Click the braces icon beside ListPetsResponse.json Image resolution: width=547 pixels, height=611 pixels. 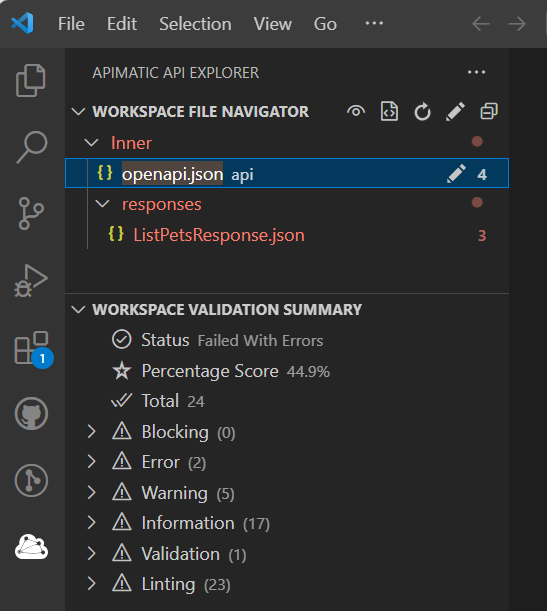116,234
